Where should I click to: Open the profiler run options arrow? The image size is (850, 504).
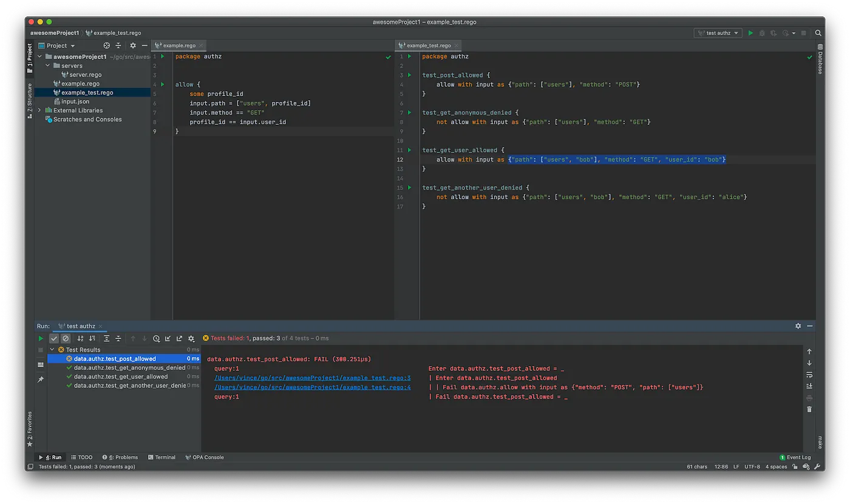(x=794, y=33)
